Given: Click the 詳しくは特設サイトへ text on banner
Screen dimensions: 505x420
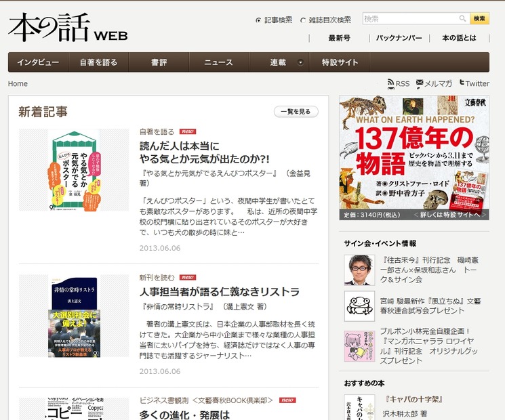Looking at the screenshot, I should click(x=450, y=215).
